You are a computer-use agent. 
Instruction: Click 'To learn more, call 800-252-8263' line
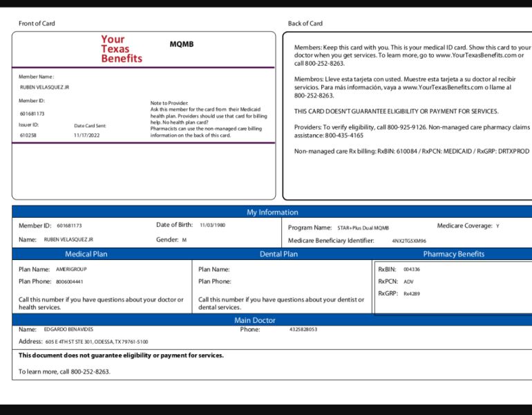(64, 372)
